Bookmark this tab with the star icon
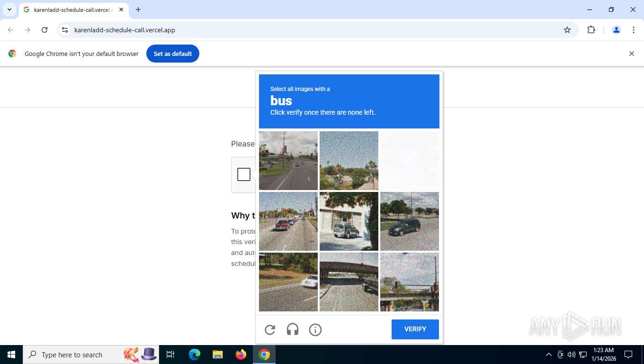The height and width of the screenshot is (364, 644). 567,30
